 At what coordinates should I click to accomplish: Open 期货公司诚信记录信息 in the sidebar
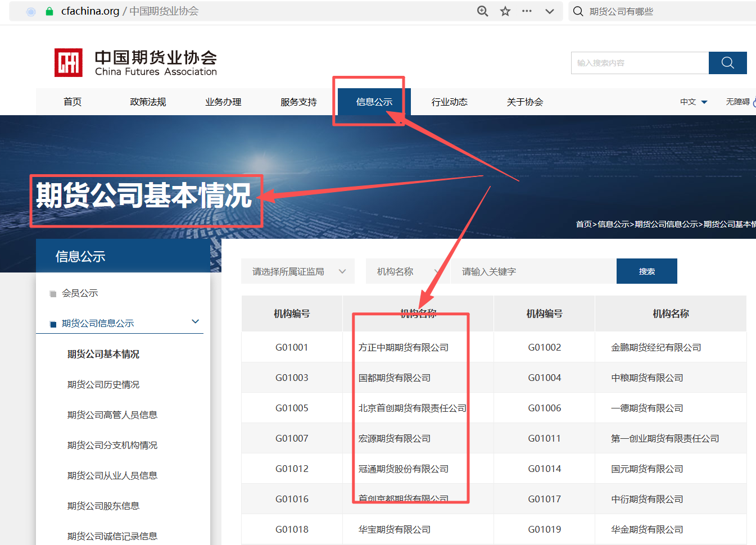tap(112, 536)
